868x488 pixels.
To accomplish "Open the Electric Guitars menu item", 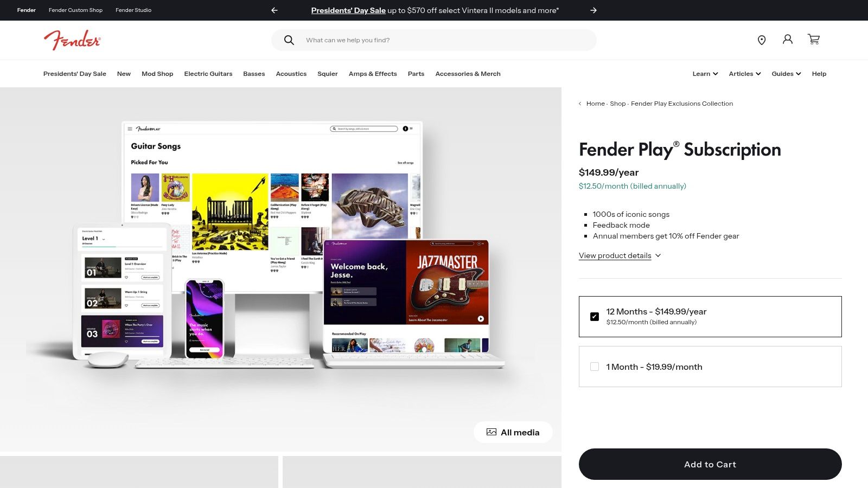I will coord(208,74).
